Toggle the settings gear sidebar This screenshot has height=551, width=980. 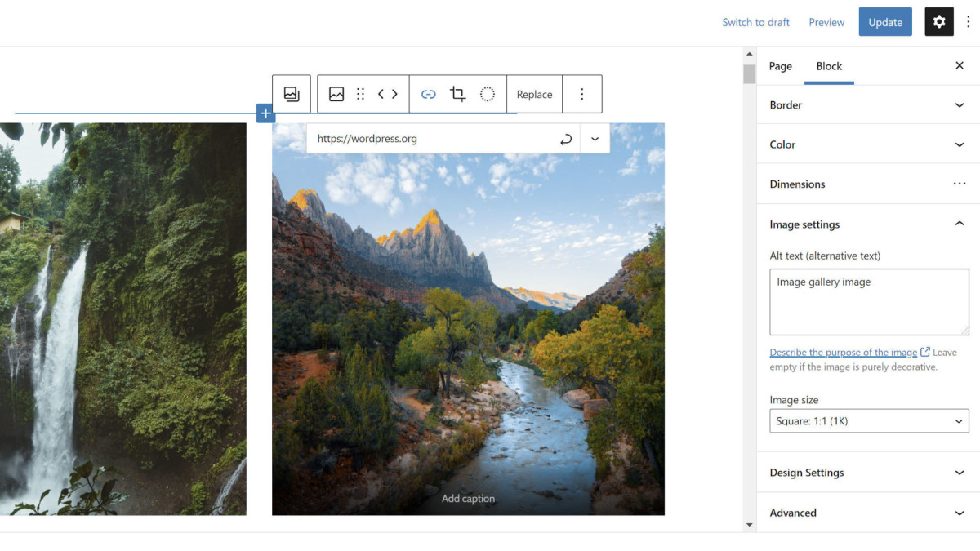(x=939, y=22)
